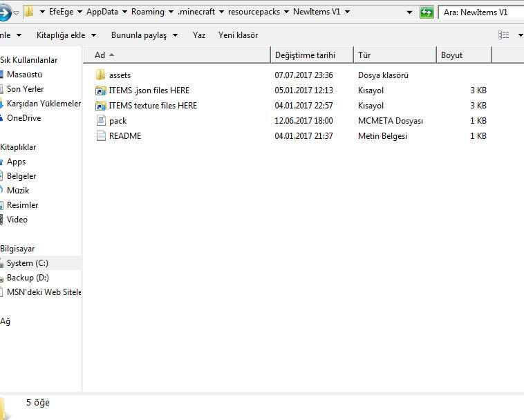Expand the AppData breadcrumb dropdown arrow
The width and height of the screenshot is (524, 420).
pyautogui.click(x=124, y=12)
